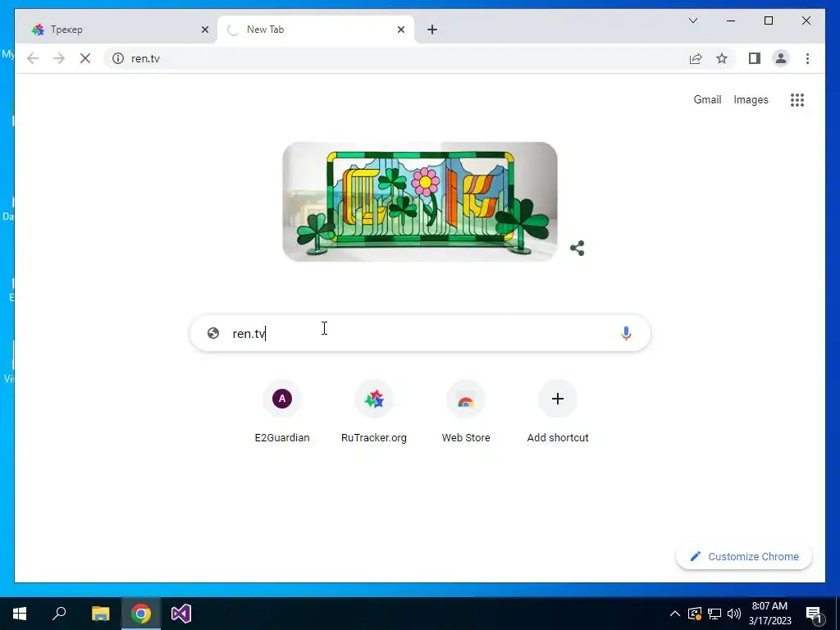Image resolution: width=840 pixels, height=630 pixels.
Task: Open the clock showing 8:07 AM
Action: [x=769, y=614]
